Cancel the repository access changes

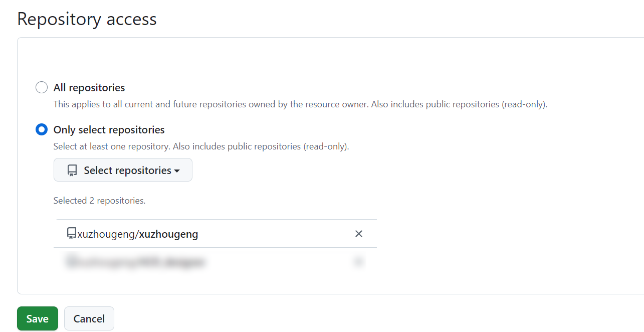89,319
